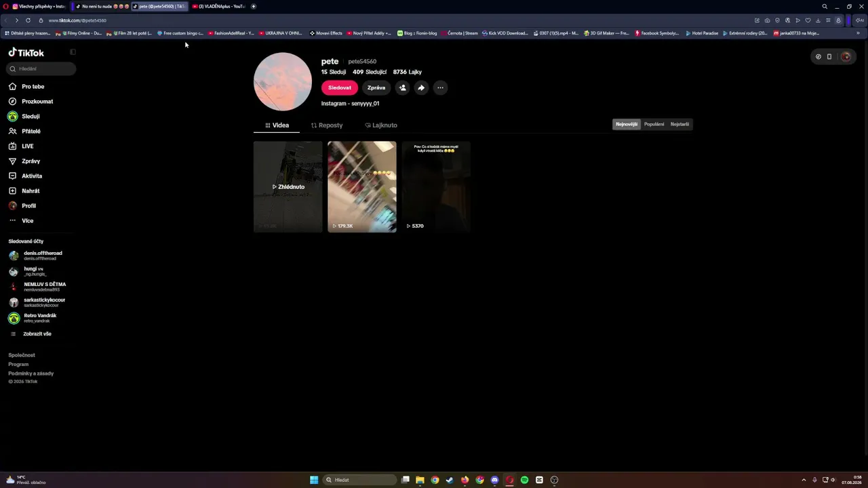868x488 pixels.
Task: Open Prozkoumat explore page
Action: [x=31, y=102]
